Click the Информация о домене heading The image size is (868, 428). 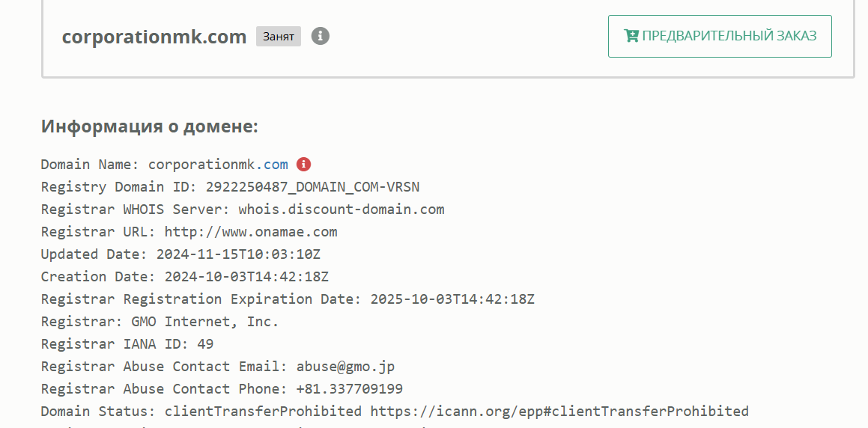[x=150, y=126]
